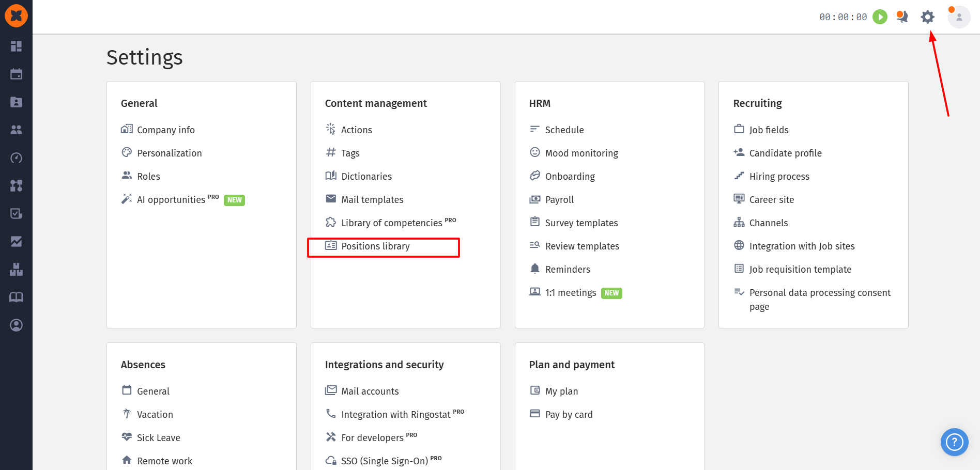Click the orange app logo
The image size is (980, 470).
pyautogui.click(x=16, y=16)
